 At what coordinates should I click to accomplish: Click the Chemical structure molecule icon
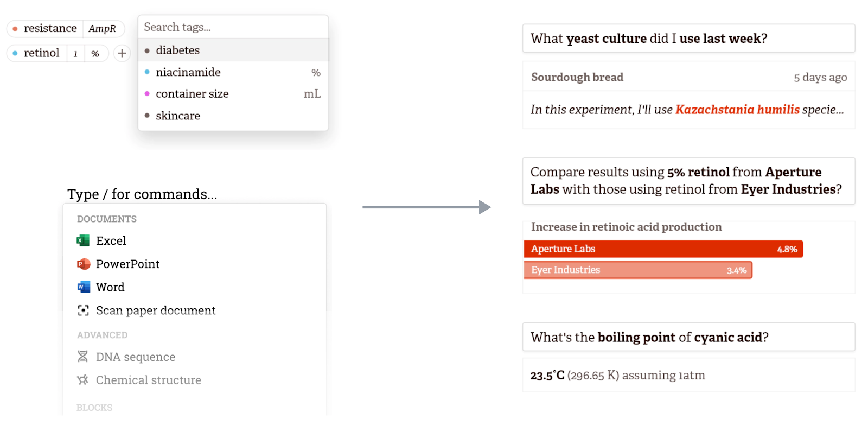[82, 380]
